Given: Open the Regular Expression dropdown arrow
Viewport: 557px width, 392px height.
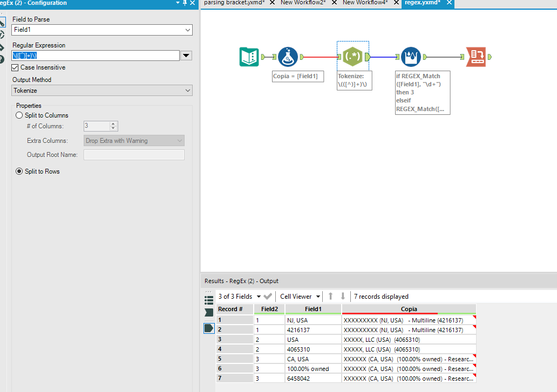Looking at the screenshot, I should click(x=186, y=56).
